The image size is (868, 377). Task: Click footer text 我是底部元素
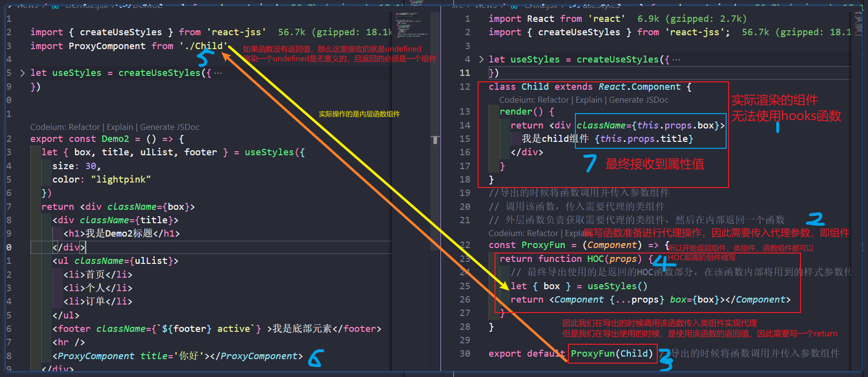[x=302, y=328]
